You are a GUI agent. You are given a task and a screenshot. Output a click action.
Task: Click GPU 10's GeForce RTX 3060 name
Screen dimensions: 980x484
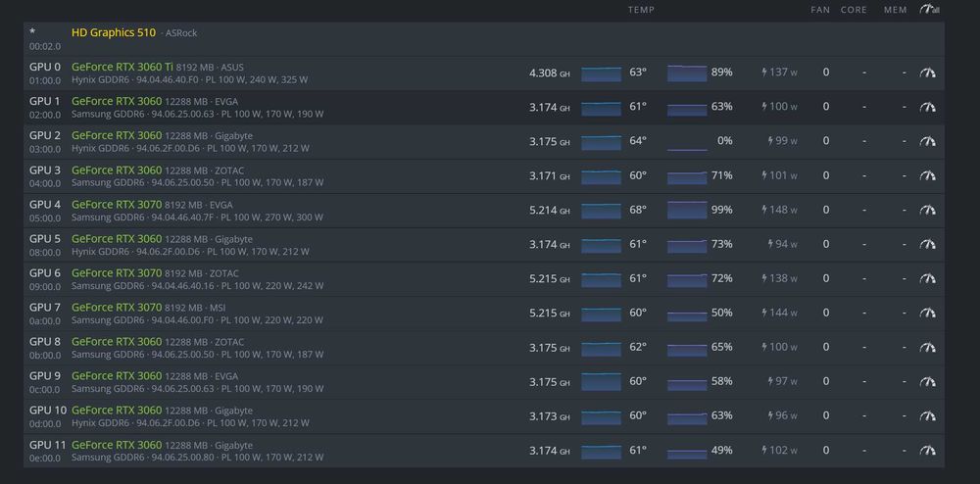point(117,410)
